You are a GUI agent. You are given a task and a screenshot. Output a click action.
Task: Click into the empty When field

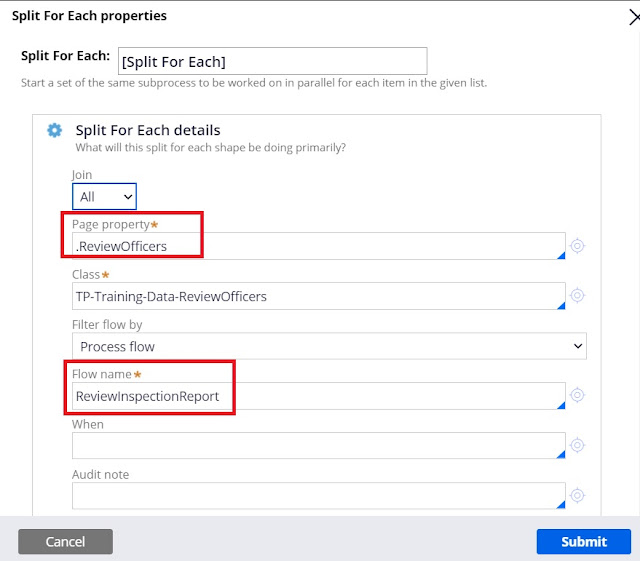click(318, 446)
